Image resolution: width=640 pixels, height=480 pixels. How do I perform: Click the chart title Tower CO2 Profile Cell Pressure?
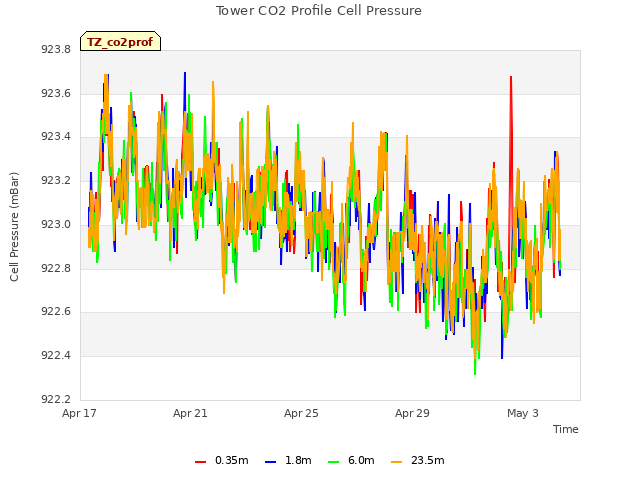(319, 11)
